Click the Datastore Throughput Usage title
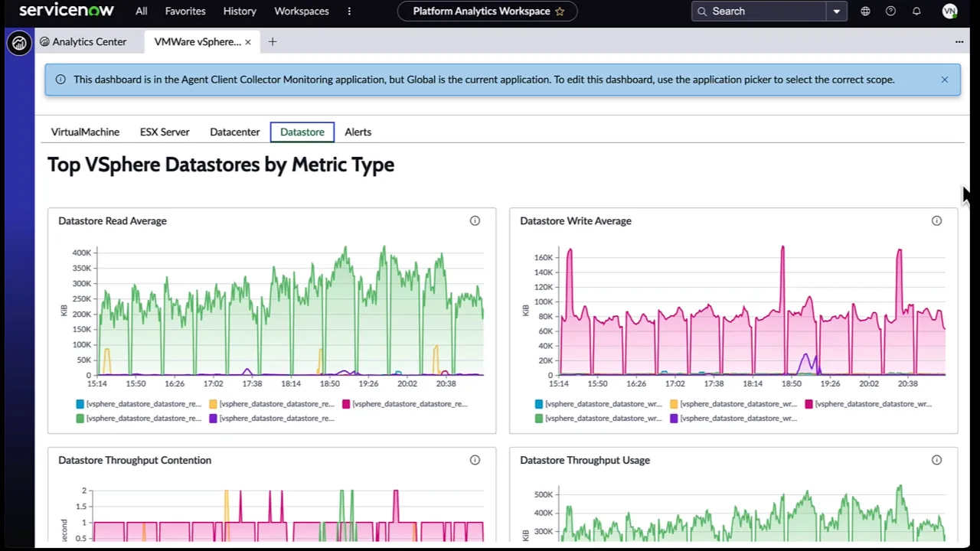The height and width of the screenshot is (551, 980). pyautogui.click(x=585, y=460)
